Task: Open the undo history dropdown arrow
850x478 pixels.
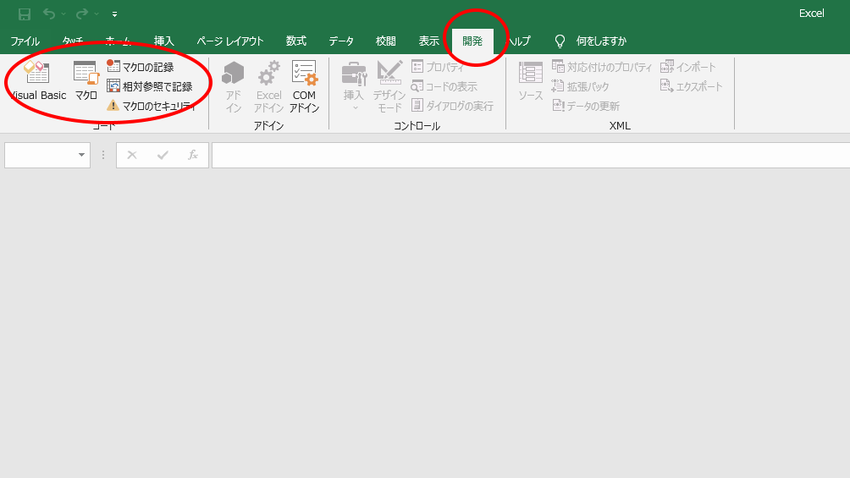Action: [63, 14]
